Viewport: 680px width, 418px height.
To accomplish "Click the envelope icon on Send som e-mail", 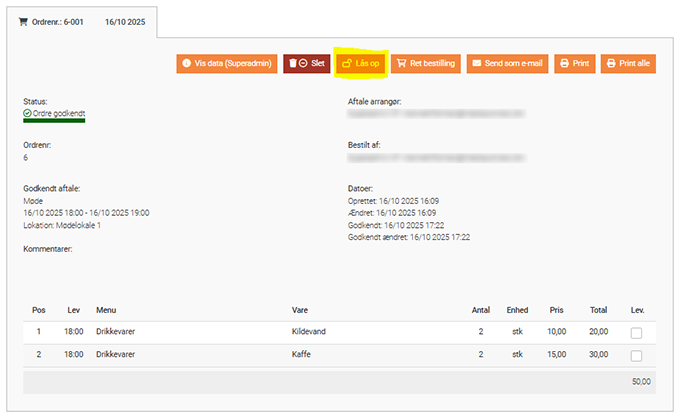I will [477, 63].
